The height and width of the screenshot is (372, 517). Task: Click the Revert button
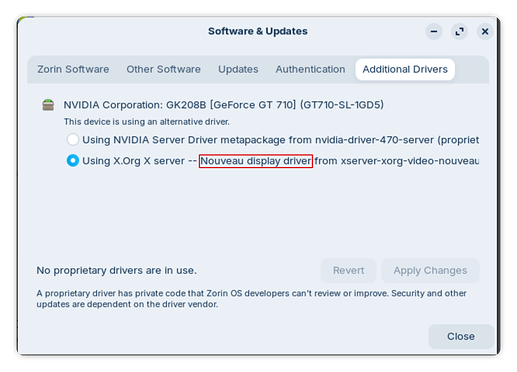coord(348,270)
